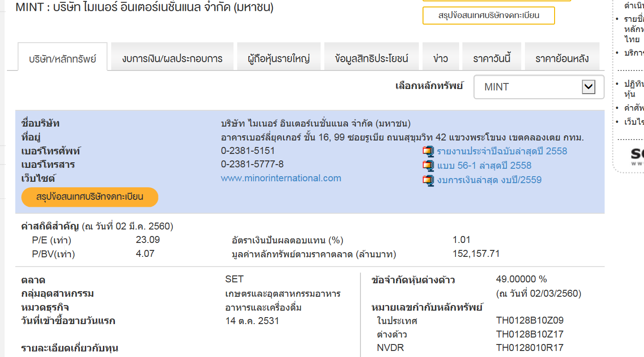644x357 pixels.
Task: Select the foreign limit 49.00000 %
Action: [x=522, y=279]
